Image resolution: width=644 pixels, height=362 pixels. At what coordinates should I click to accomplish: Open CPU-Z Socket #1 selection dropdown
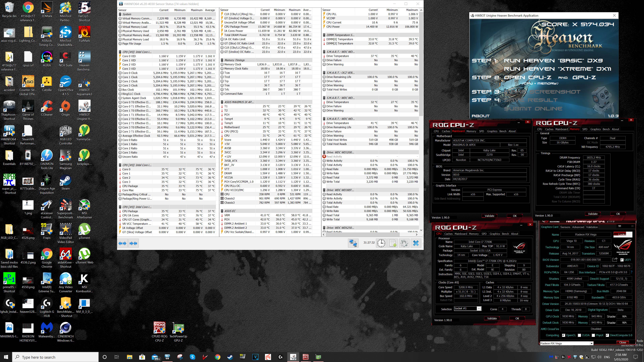tap(467, 309)
